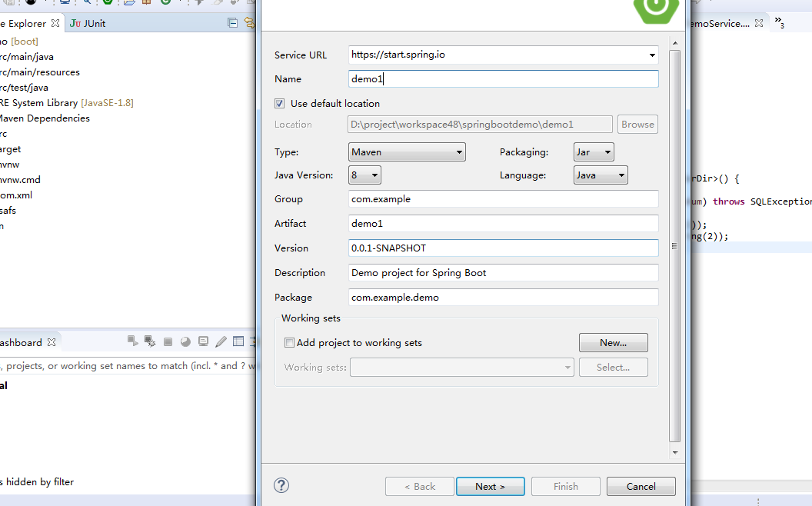
Task: Click the Boot Dashboard open browser globe icon
Action: pos(185,341)
